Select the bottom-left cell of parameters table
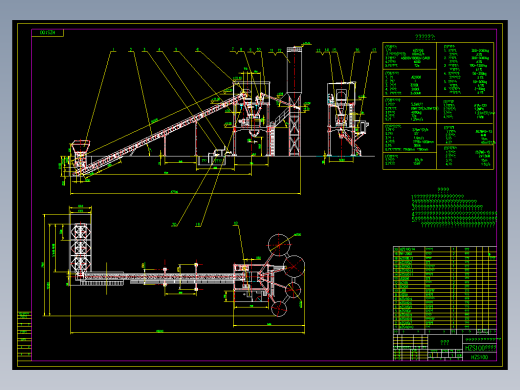 [x=410, y=161]
